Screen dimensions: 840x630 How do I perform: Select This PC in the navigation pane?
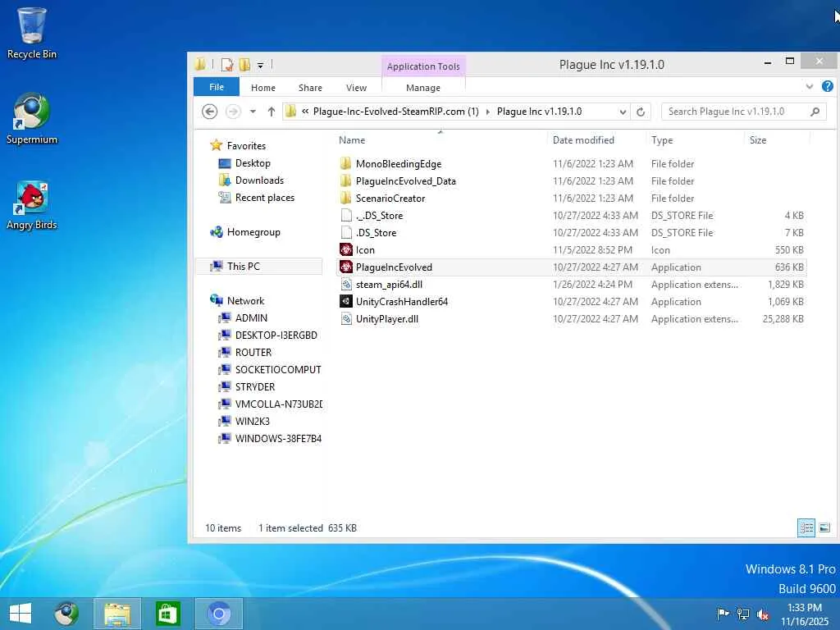click(258, 267)
